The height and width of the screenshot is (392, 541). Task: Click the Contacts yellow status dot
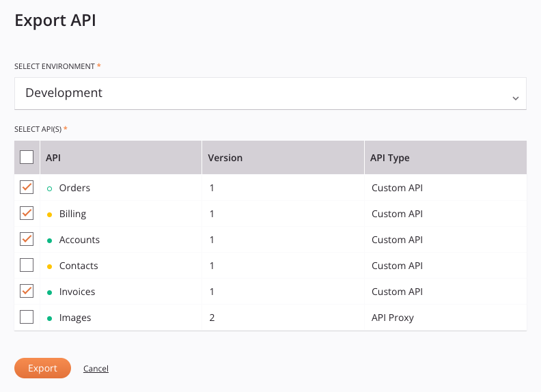pos(49,266)
